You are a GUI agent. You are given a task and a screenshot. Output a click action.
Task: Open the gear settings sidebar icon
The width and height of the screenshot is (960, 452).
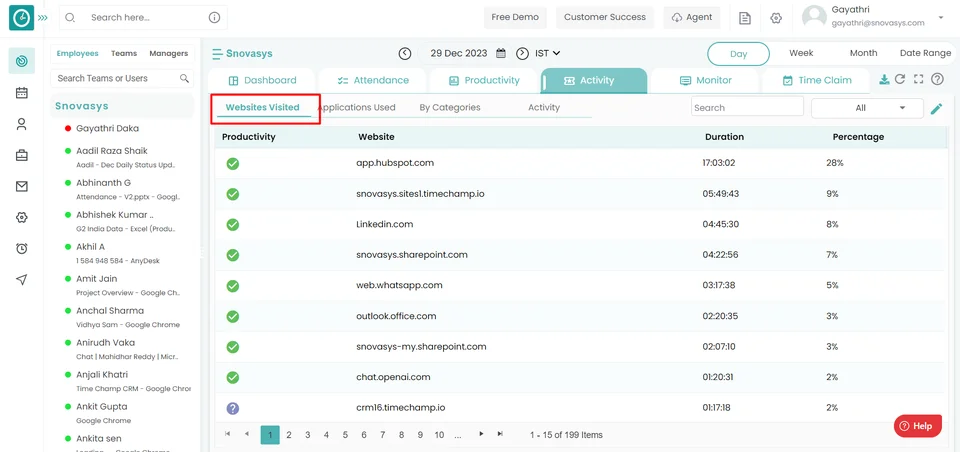(x=21, y=217)
